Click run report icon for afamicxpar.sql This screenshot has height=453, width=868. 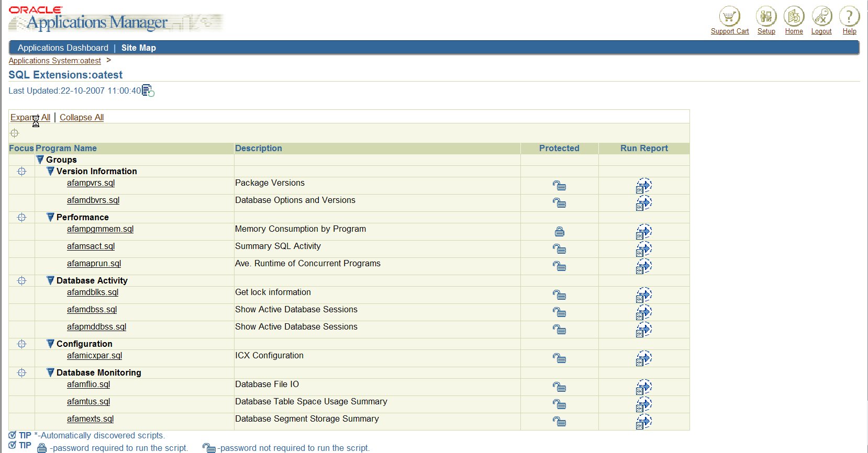(x=643, y=358)
